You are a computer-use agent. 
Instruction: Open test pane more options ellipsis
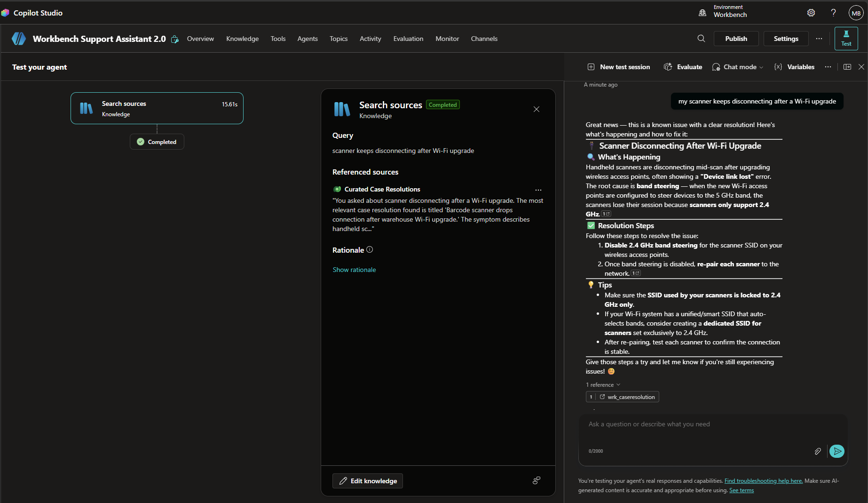[828, 67]
